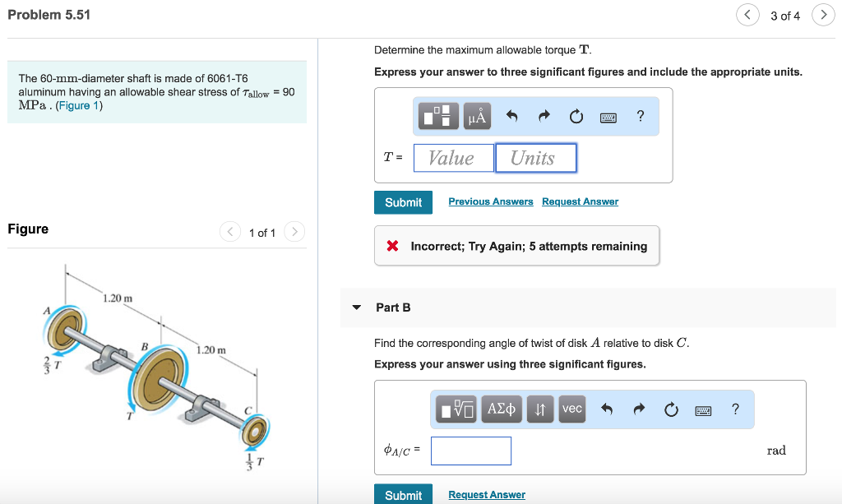This screenshot has height=504, width=842.
Task: Request Answer for Part B
Action: [x=487, y=494]
